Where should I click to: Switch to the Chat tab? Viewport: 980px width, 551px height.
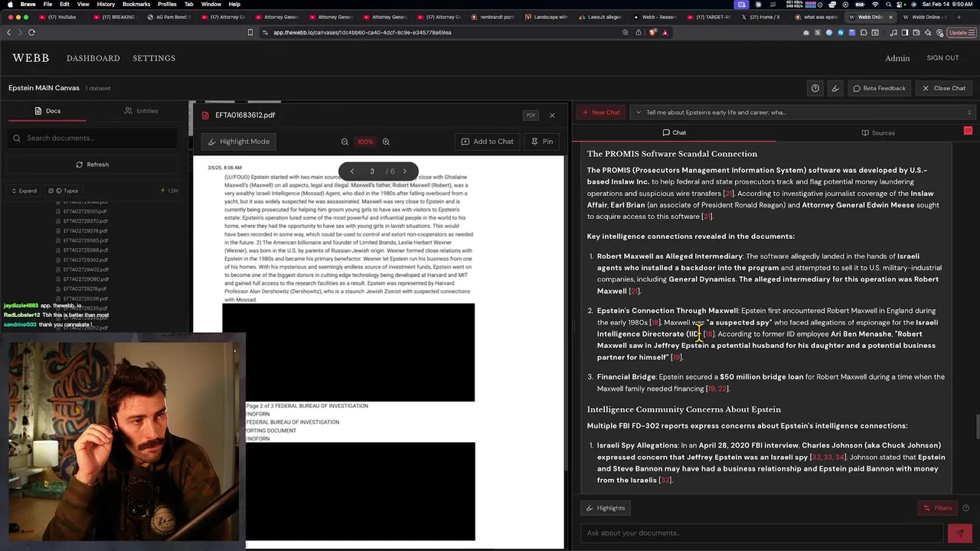(674, 132)
